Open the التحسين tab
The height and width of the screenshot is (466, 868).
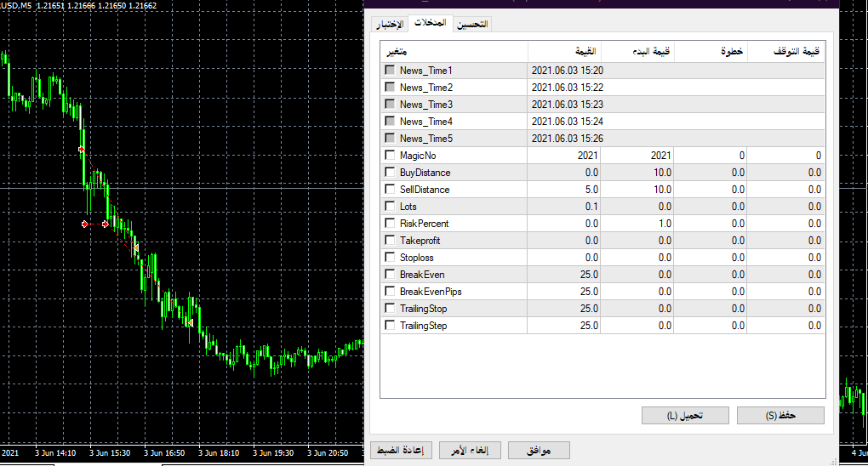click(x=472, y=25)
